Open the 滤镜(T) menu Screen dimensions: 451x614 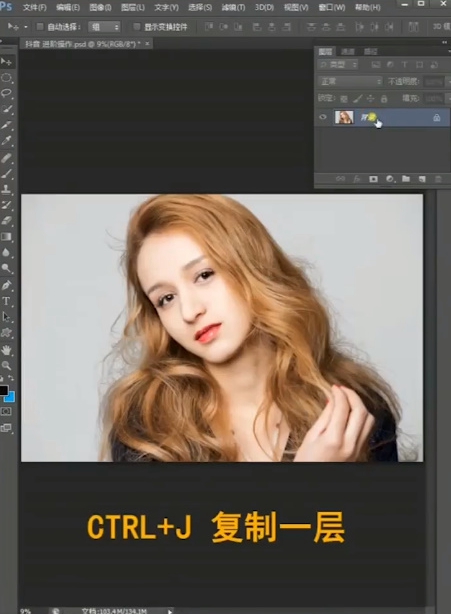[233, 7]
